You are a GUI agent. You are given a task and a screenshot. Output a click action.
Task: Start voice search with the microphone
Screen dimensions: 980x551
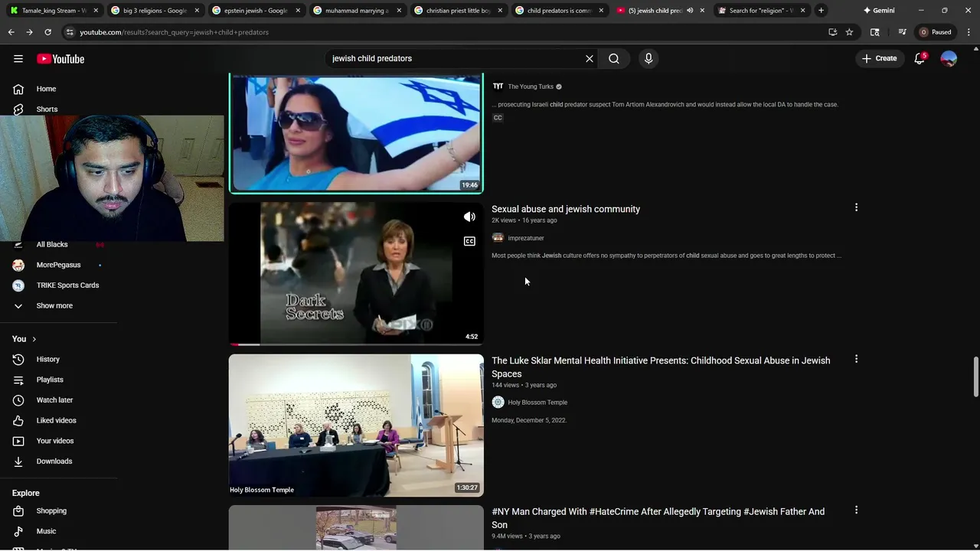point(648,59)
